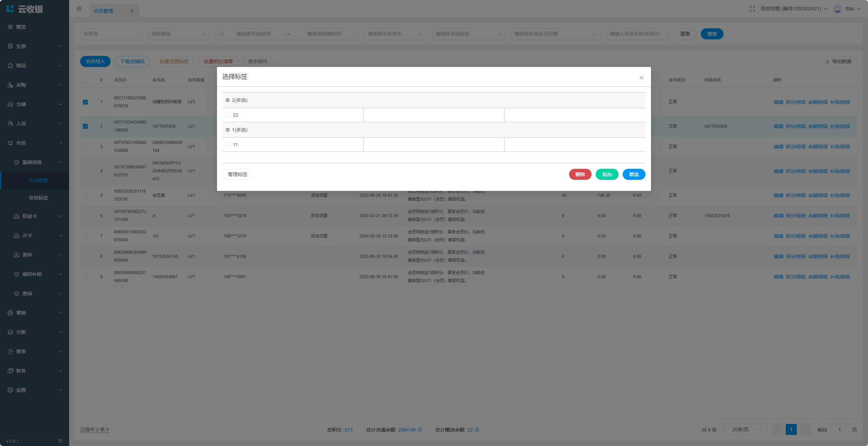Open the 会员等级 dropdown
This screenshot has width=868, height=446.
179,34
